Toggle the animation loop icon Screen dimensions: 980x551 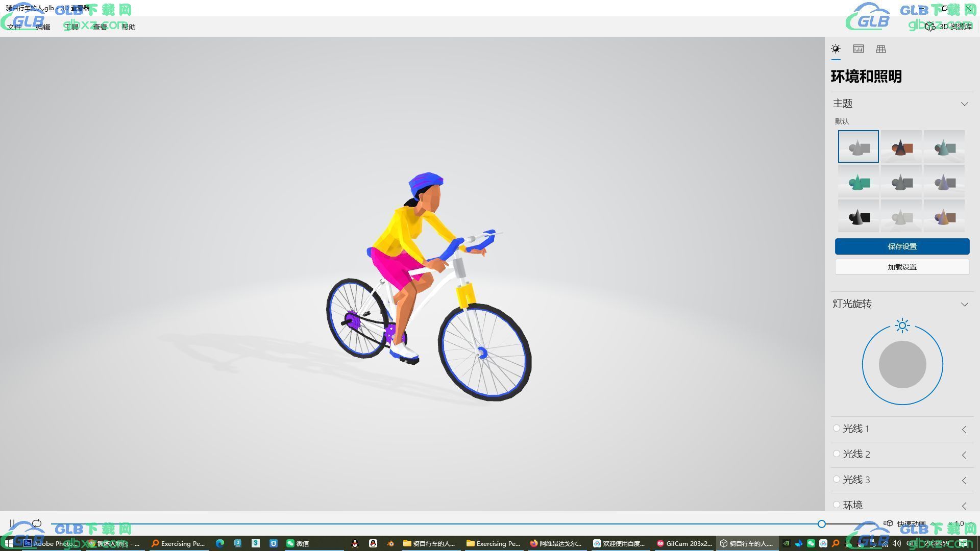pyautogui.click(x=37, y=523)
